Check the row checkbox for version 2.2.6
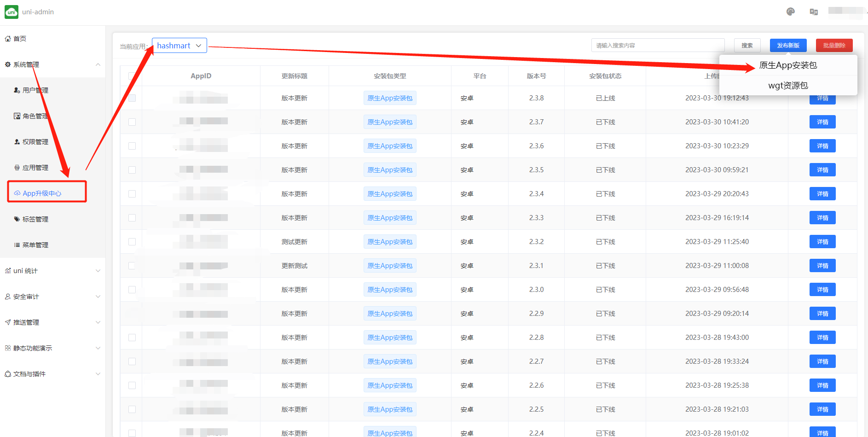 (132, 385)
